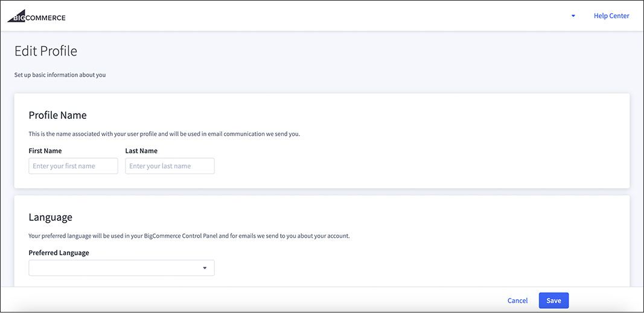This screenshot has width=644, height=318.
Task: Click the profile name email communication description
Action: pyautogui.click(x=164, y=134)
